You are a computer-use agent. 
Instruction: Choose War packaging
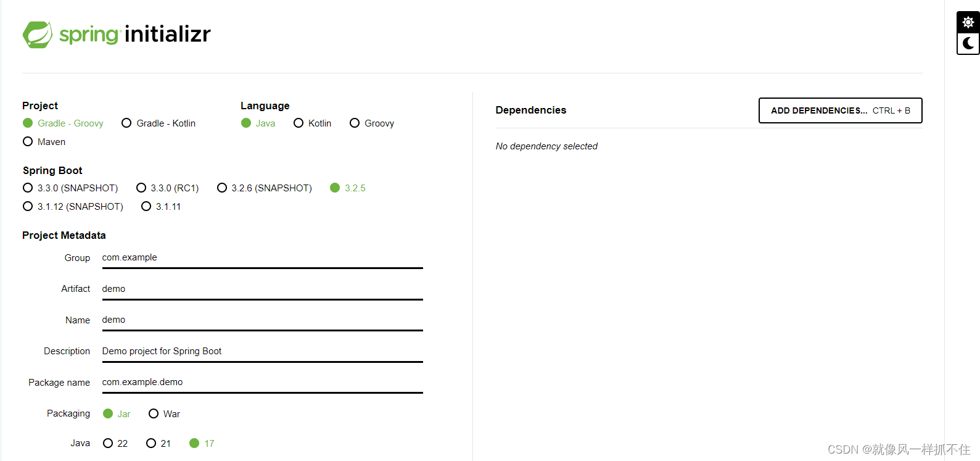pyautogui.click(x=165, y=414)
